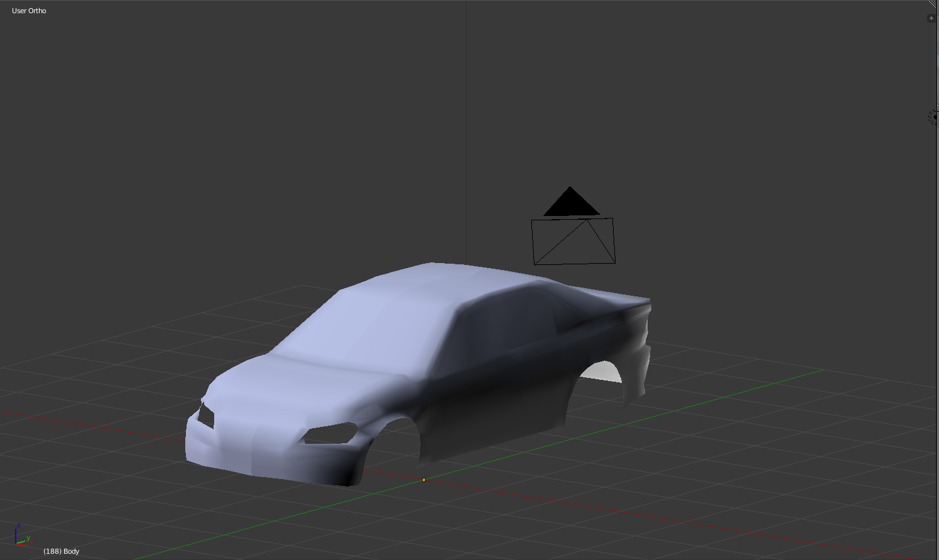
Task: Open the properties region with the plus button
Action: [x=931, y=18]
